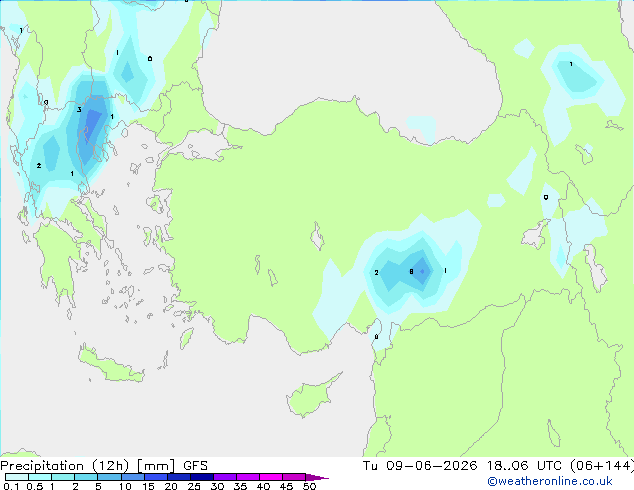Click the 'Tu 09-06-2026 18..06 UTC' timestamp
634x490 pixels.
[462, 466]
